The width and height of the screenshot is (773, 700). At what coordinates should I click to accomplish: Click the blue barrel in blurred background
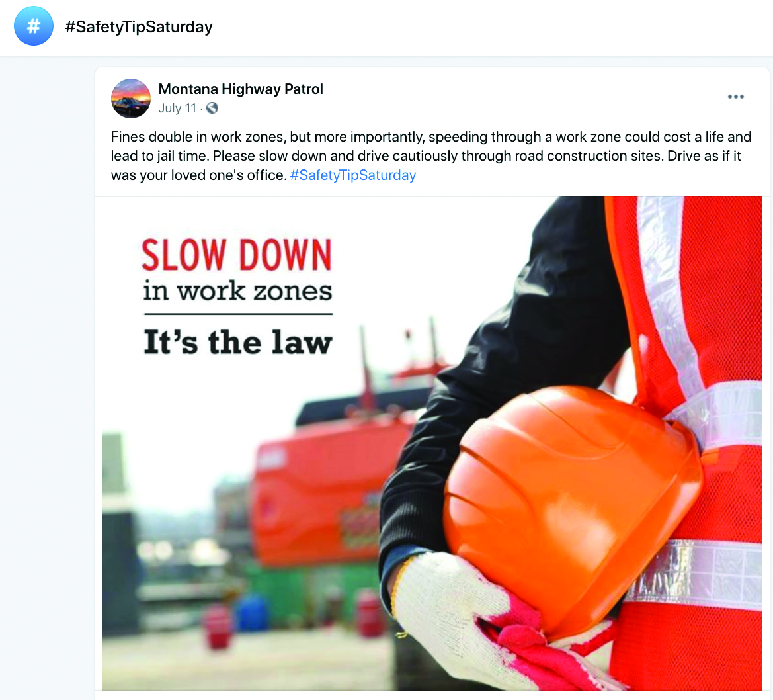(x=253, y=613)
